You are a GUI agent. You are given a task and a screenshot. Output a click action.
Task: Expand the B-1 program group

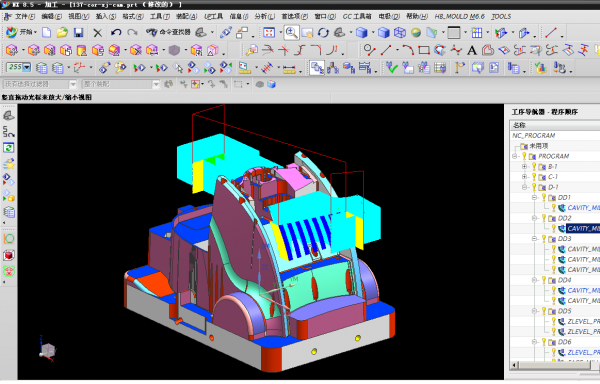coord(524,166)
